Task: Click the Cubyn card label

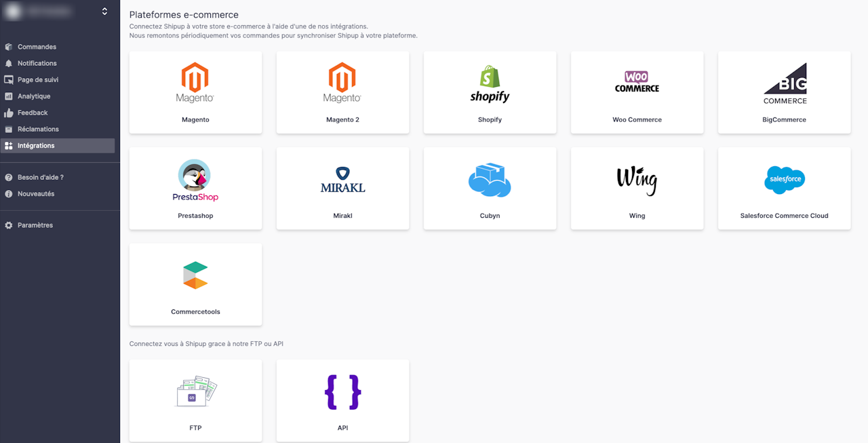Action: pyautogui.click(x=490, y=216)
